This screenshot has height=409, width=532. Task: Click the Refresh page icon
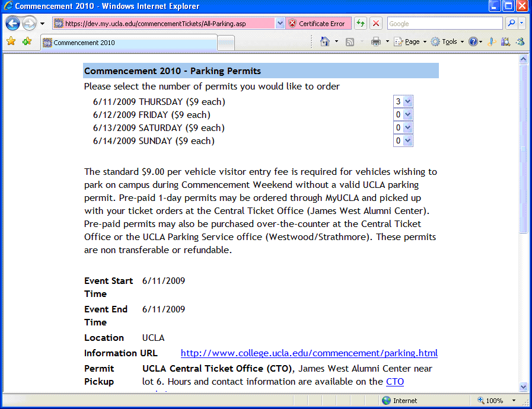(x=361, y=24)
